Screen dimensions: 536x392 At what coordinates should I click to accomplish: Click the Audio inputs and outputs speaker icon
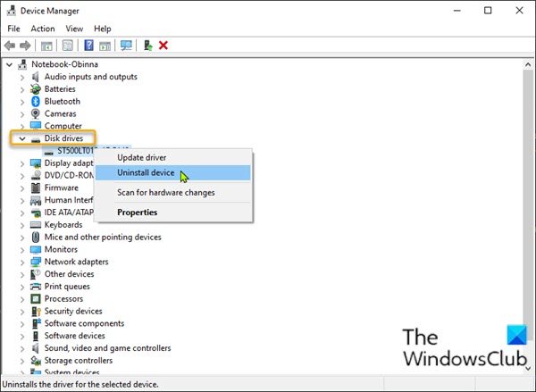coord(36,77)
